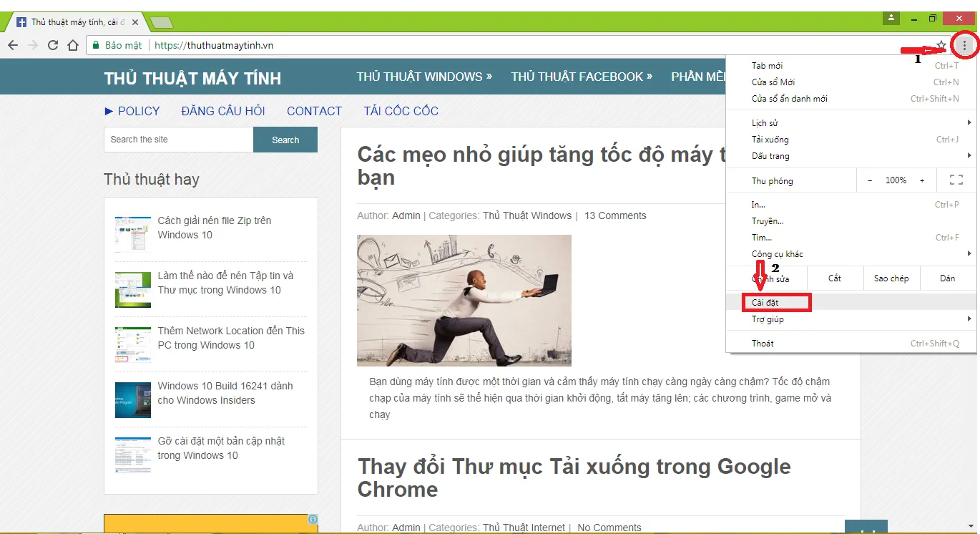This screenshot has width=980, height=534.
Task: Open 'Cách giải nén file Zip' article
Action: coord(215,228)
